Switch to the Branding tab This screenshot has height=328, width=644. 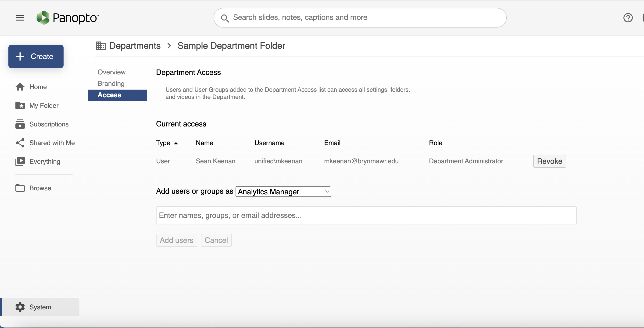coord(111,84)
